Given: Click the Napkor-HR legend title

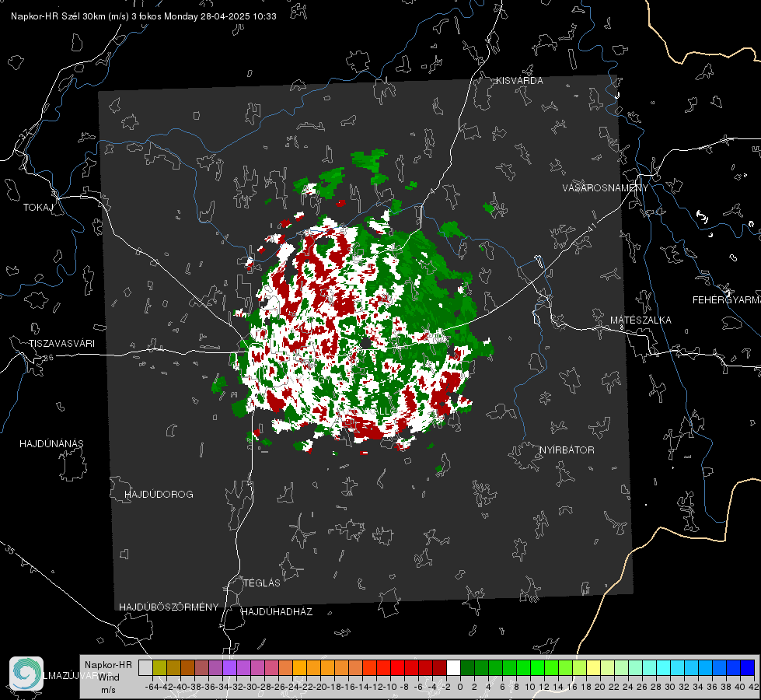Looking at the screenshot, I should tap(108, 664).
